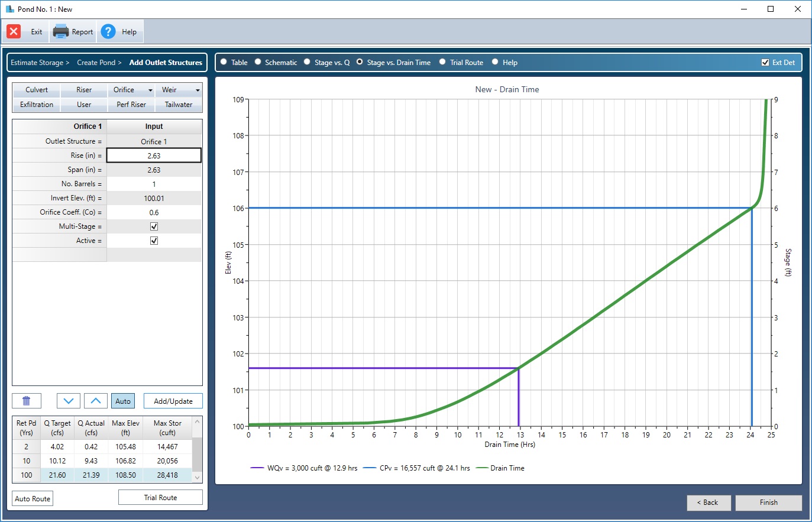
Task: Disable the Ext Det checkbox
Action: pyautogui.click(x=765, y=63)
